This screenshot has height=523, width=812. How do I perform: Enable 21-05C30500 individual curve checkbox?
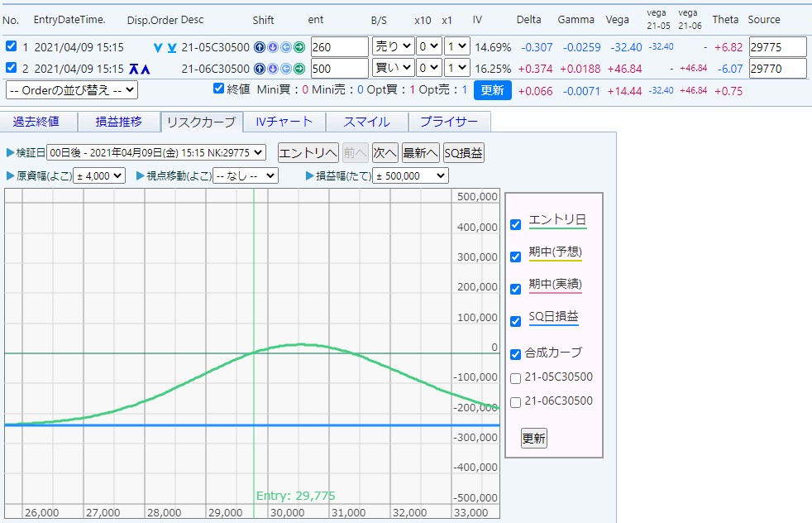point(515,378)
